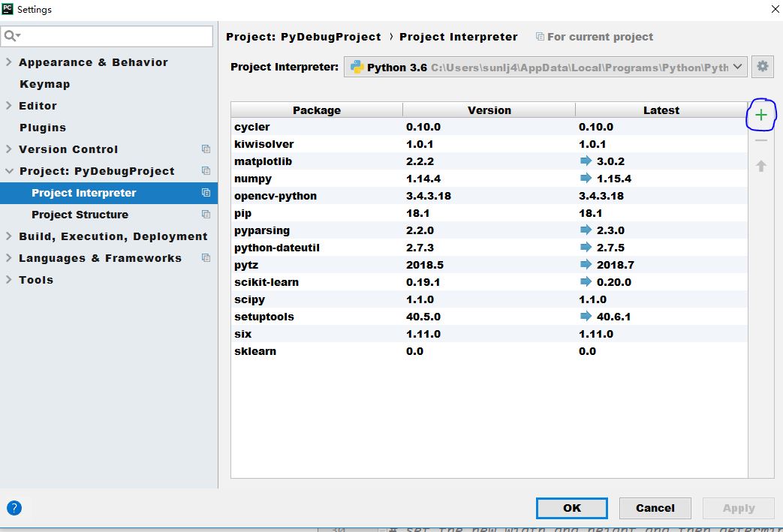Image resolution: width=783 pixels, height=532 pixels.
Task: Click project-scope icon beside Languages & Frameworks
Action: click(206, 258)
